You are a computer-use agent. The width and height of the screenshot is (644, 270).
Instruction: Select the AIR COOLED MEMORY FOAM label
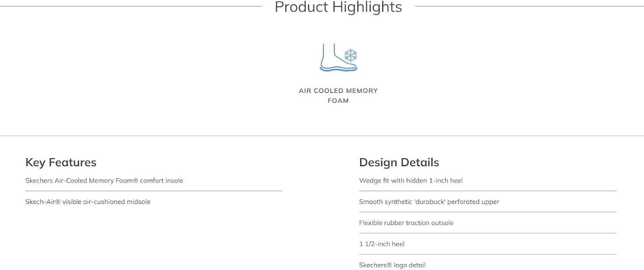338,96
